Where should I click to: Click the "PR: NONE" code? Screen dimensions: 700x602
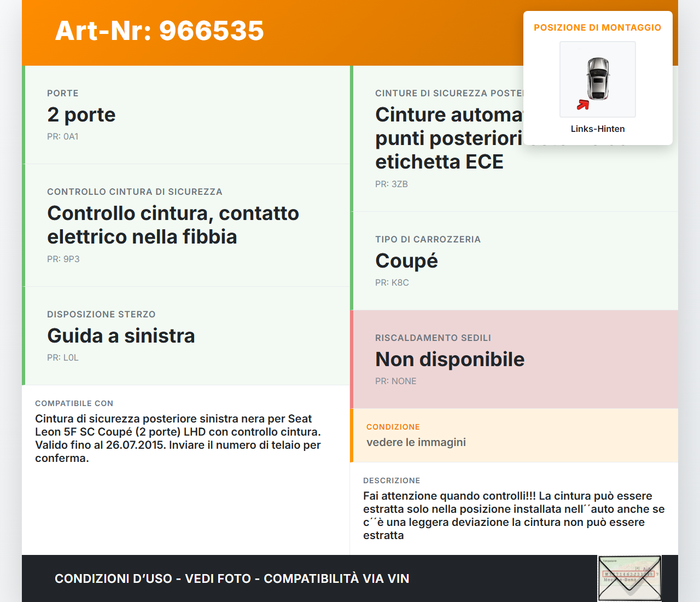point(396,381)
